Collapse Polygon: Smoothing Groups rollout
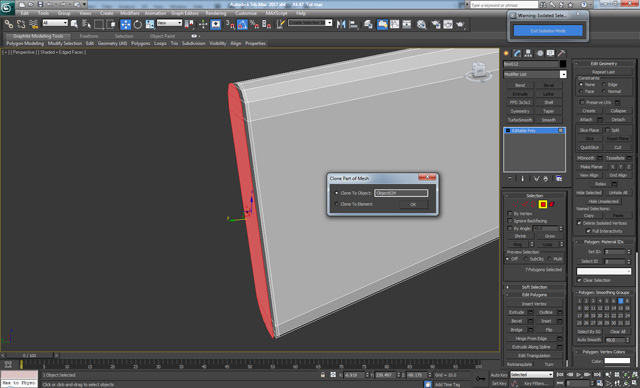The height and width of the screenshot is (388, 640). click(x=604, y=293)
